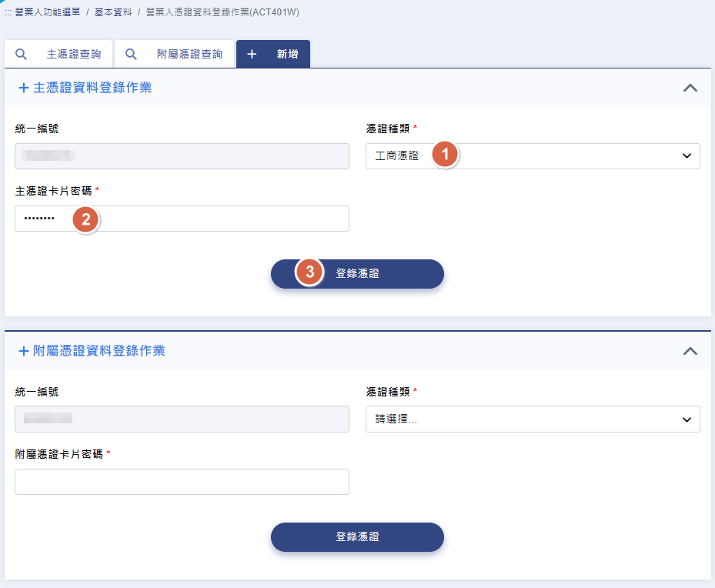Image resolution: width=715 pixels, height=588 pixels.
Task: Switch to the 主憑證查詢 tab
Action: pyautogui.click(x=58, y=54)
